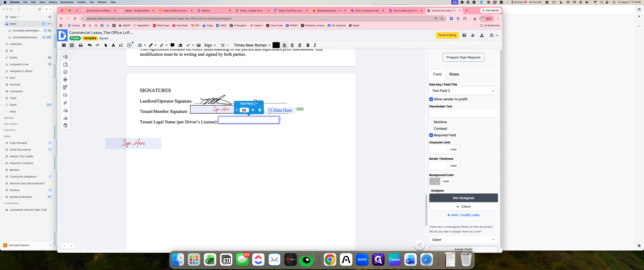Insert an image with the toolbar image tool
Screen dimensions: 644x270
(198, 45)
